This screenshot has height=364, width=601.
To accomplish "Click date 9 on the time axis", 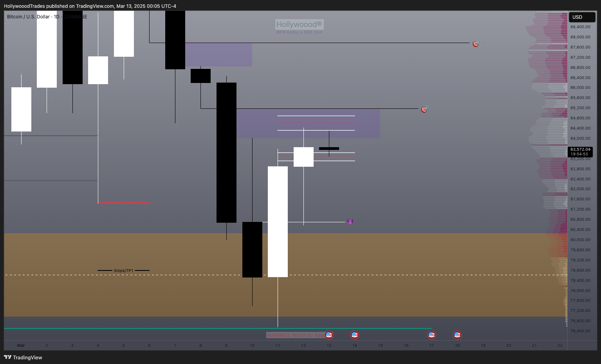I will 226,345.
